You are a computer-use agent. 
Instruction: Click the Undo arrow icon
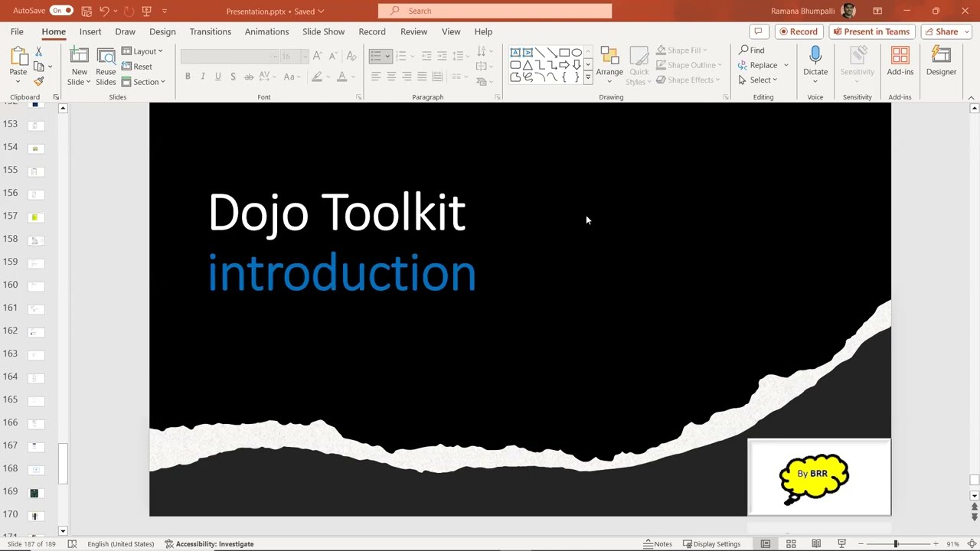104,11
